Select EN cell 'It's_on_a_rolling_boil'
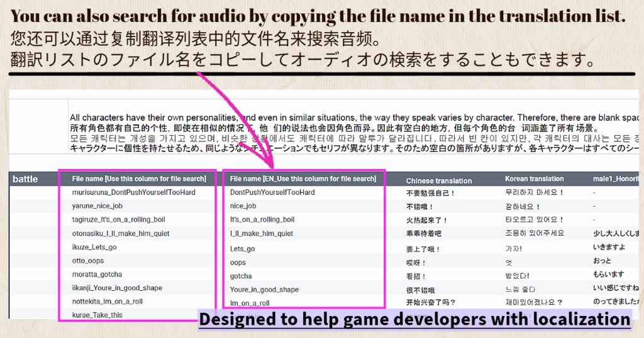The width and height of the screenshot is (644, 338). coord(262,219)
